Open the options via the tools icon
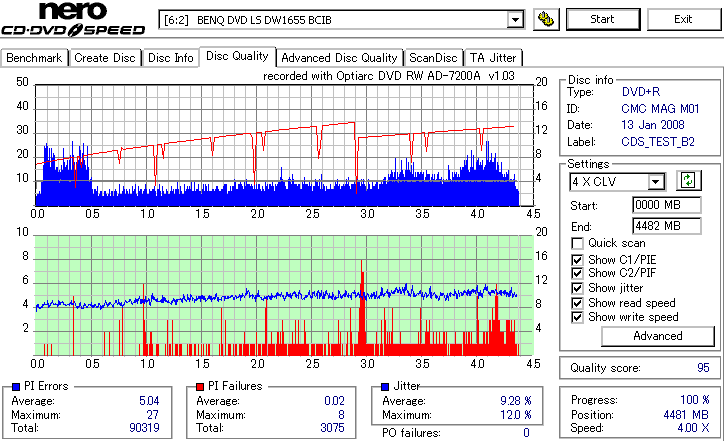Screen dimensions: 724x441 (x=546, y=19)
